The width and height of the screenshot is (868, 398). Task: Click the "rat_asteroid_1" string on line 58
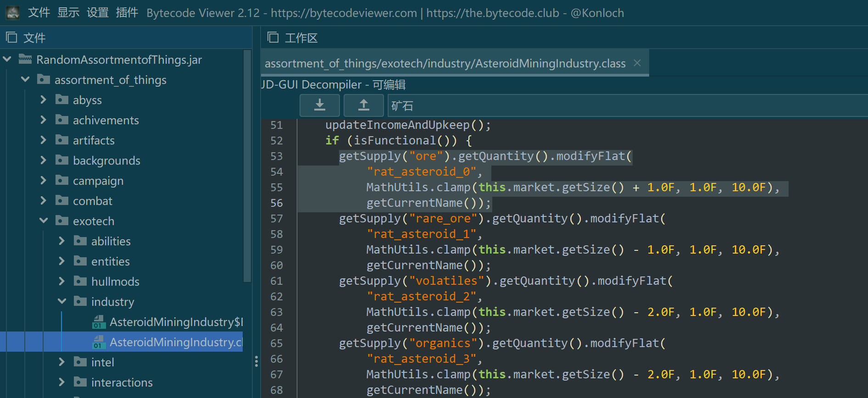(x=422, y=234)
